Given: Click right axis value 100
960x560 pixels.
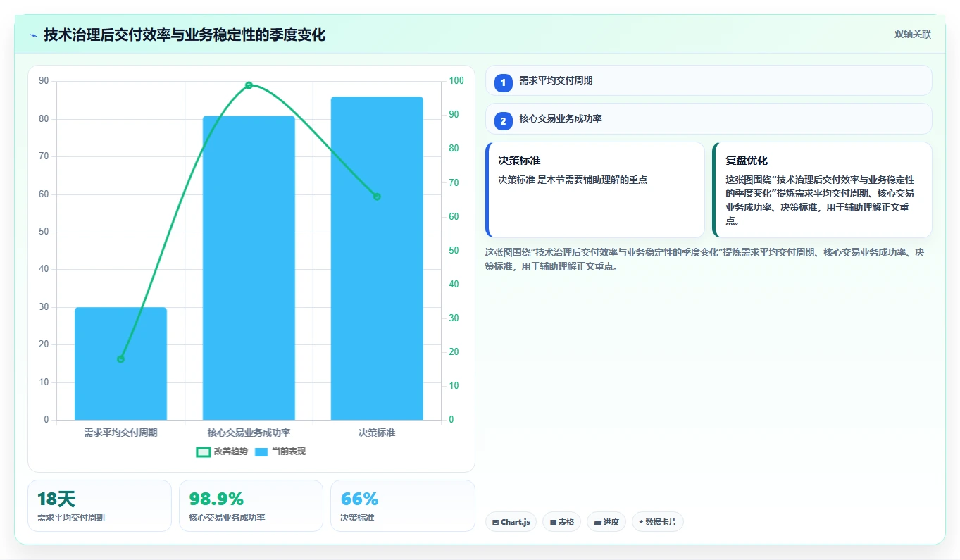Looking at the screenshot, I should 456,81.
